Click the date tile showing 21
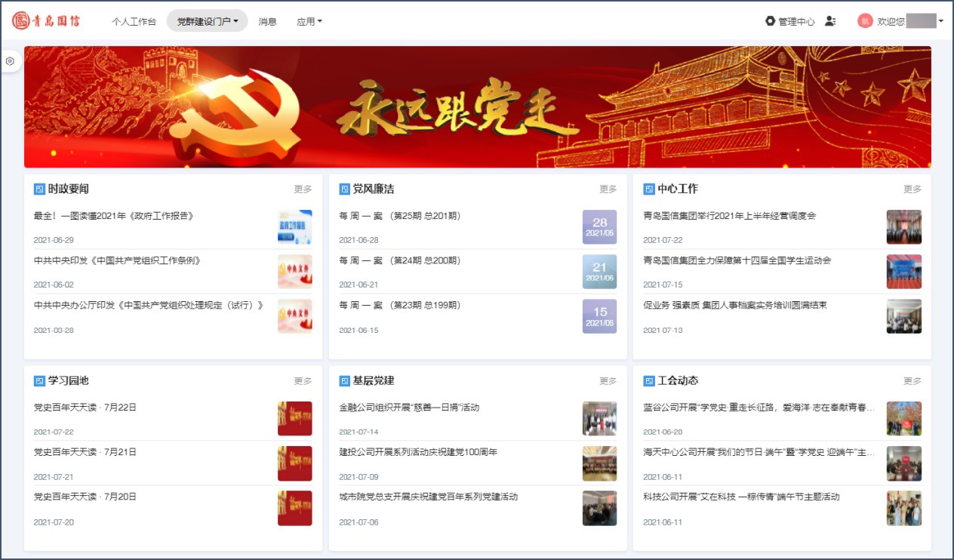Screen dimensions: 954x560 (600, 272)
